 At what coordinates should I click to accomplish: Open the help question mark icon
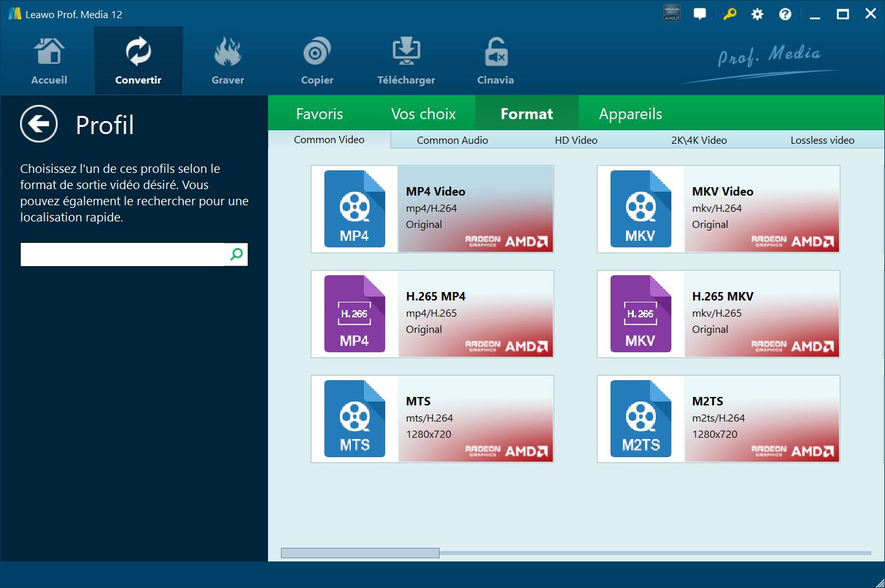coord(785,14)
